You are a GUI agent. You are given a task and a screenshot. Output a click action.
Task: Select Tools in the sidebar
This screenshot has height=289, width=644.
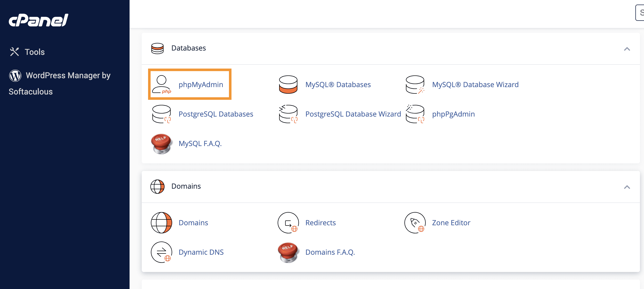(x=34, y=52)
